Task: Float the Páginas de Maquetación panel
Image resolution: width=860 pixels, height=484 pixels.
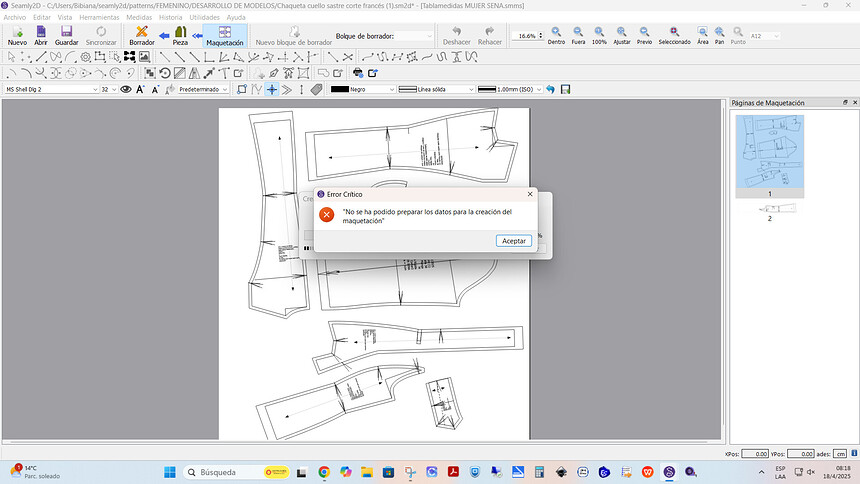Action: pos(845,103)
